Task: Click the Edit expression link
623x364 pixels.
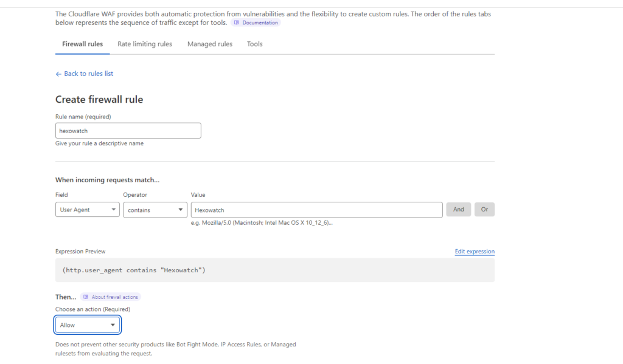Action: point(475,251)
